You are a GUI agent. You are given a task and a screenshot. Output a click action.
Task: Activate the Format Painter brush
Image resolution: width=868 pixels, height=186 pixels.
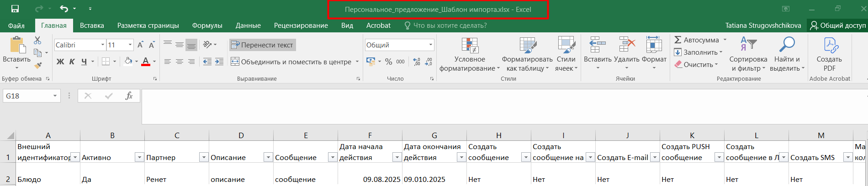point(38,65)
